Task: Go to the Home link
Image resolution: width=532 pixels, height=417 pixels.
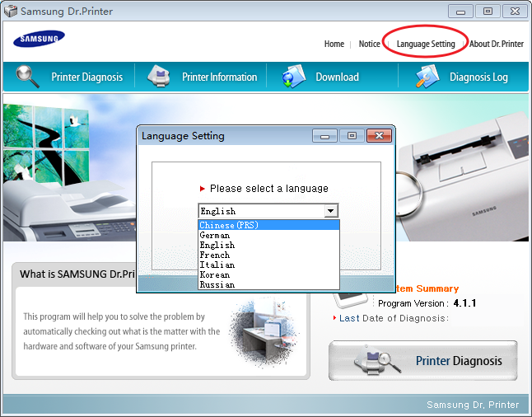Action: [334, 44]
